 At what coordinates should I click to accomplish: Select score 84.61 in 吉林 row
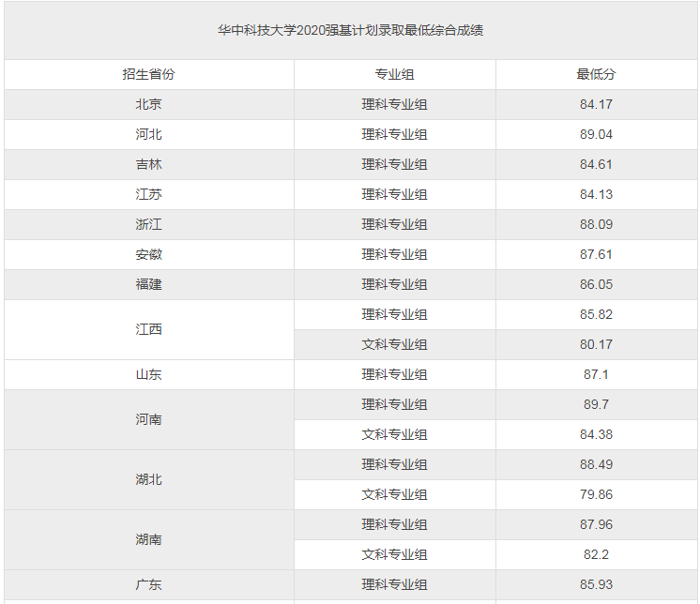click(x=596, y=164)
